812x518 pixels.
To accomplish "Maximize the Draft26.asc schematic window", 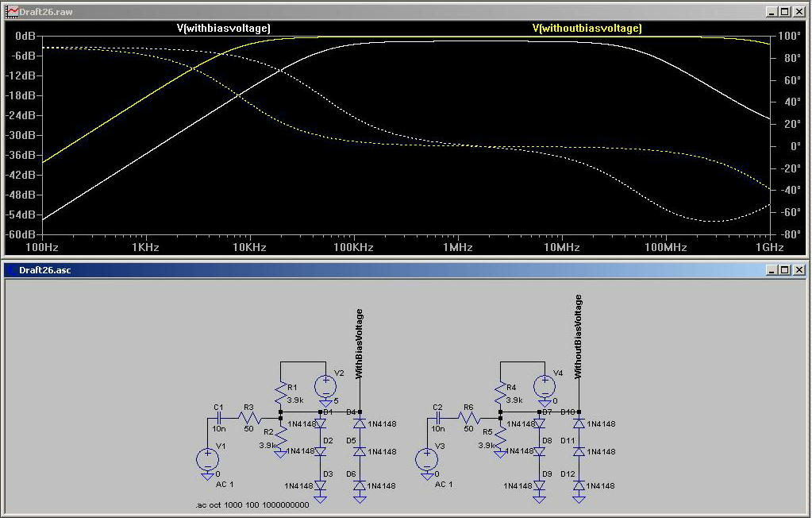I will click(785, 269).
